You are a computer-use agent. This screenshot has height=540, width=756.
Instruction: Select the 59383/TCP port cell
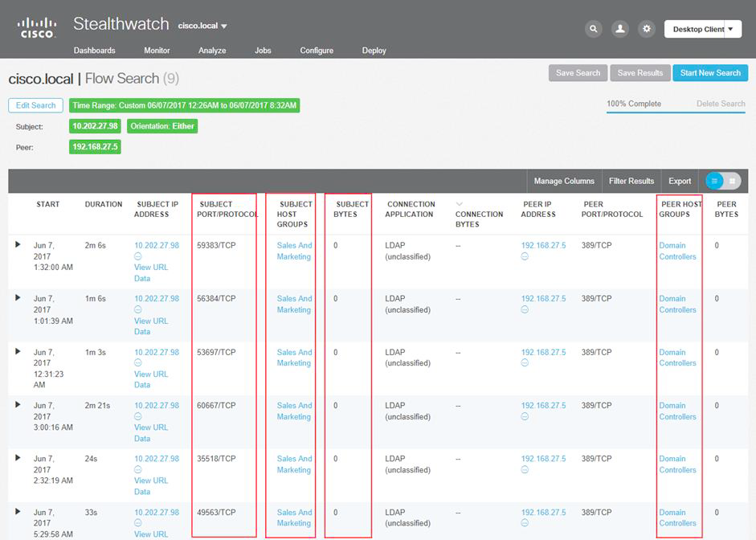point(216,245)
